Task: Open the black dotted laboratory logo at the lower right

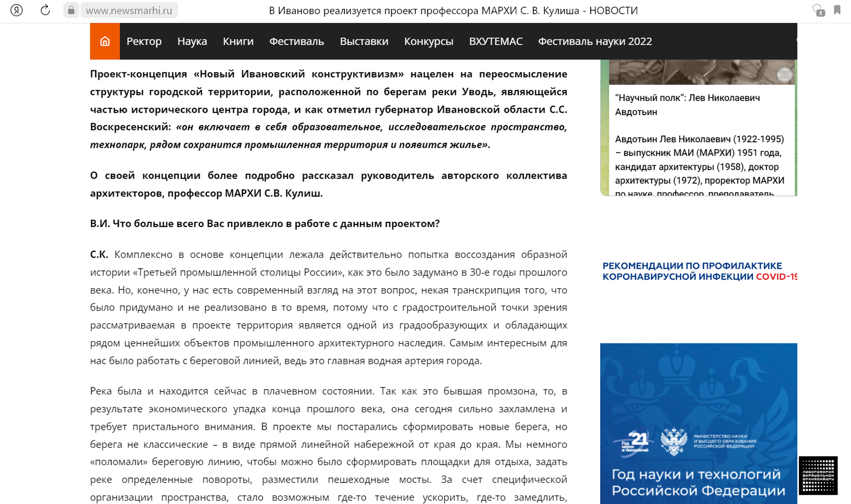Action: [x=818, y=475]
